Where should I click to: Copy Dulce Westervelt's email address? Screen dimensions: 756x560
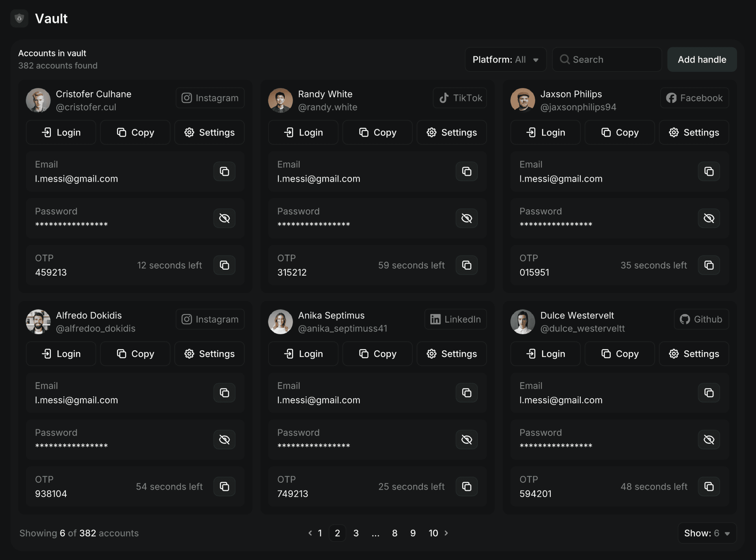pyautogui.click(x=709, y=393)
